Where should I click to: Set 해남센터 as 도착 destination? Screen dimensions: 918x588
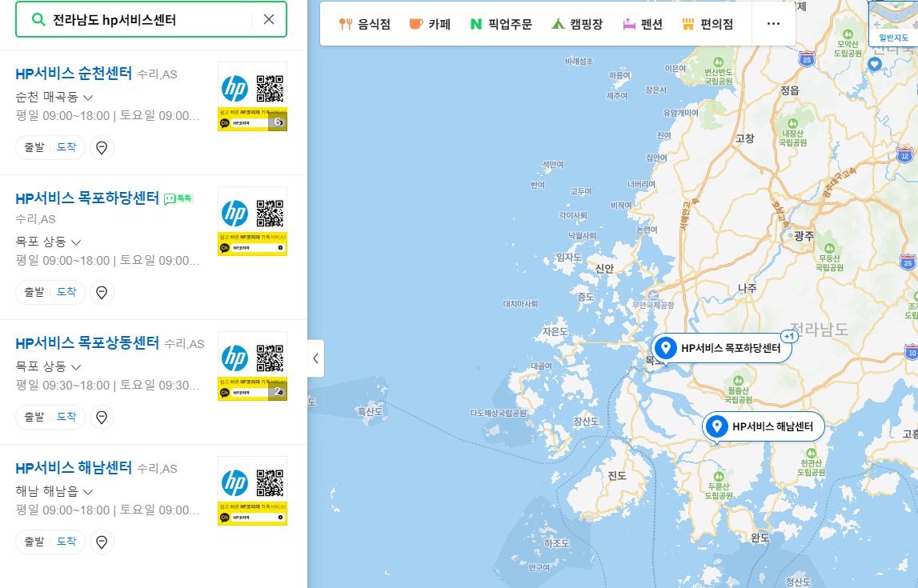click(x=66, y=542)
